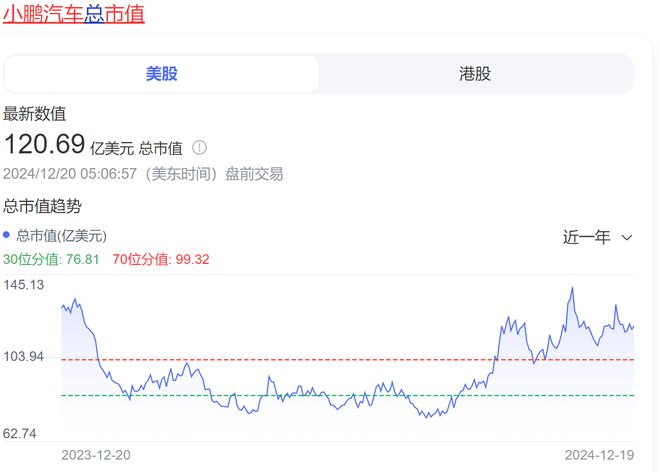660x472 pixels.
Task: Click the 2024-12-19 end date on the axis
Action: pos(598,455)
